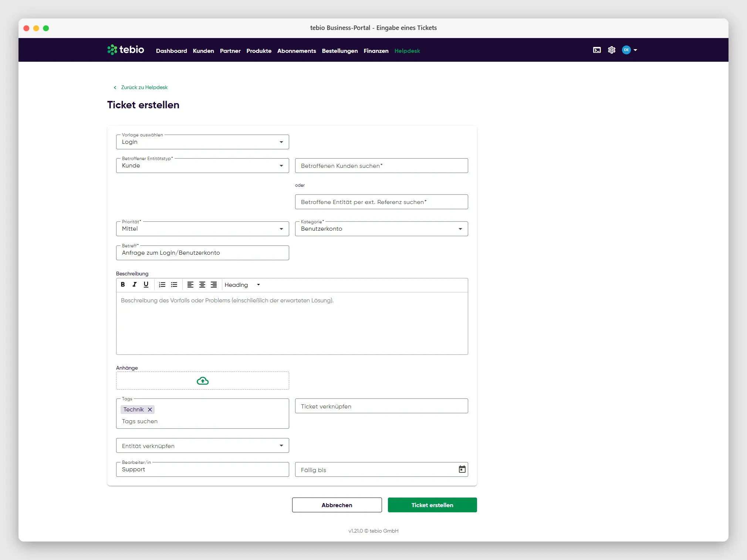Click the version text v1.21.0
The height and width of the screenshot is (560, 747).
pos(356,531)
